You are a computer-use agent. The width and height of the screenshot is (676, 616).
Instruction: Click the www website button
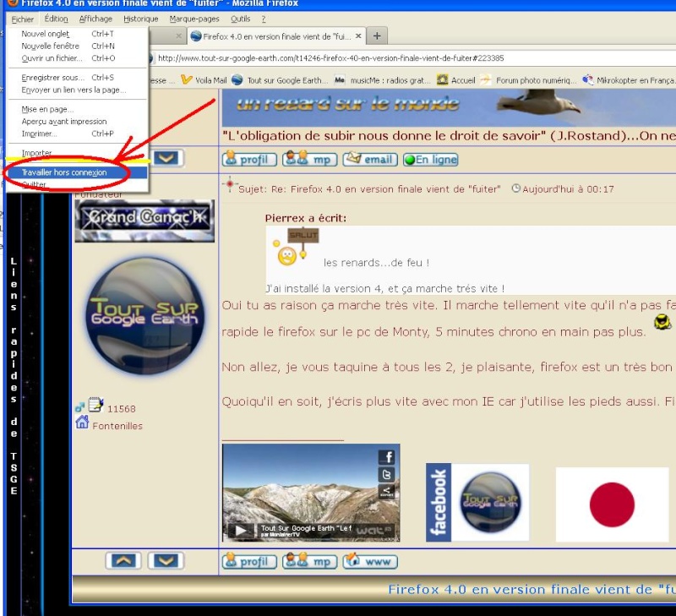tap(370, 561)
